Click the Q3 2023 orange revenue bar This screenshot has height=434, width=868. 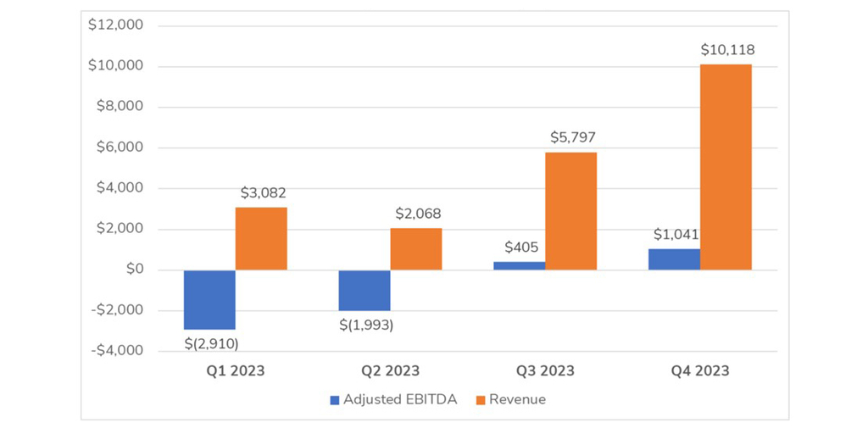pos(570,211)
